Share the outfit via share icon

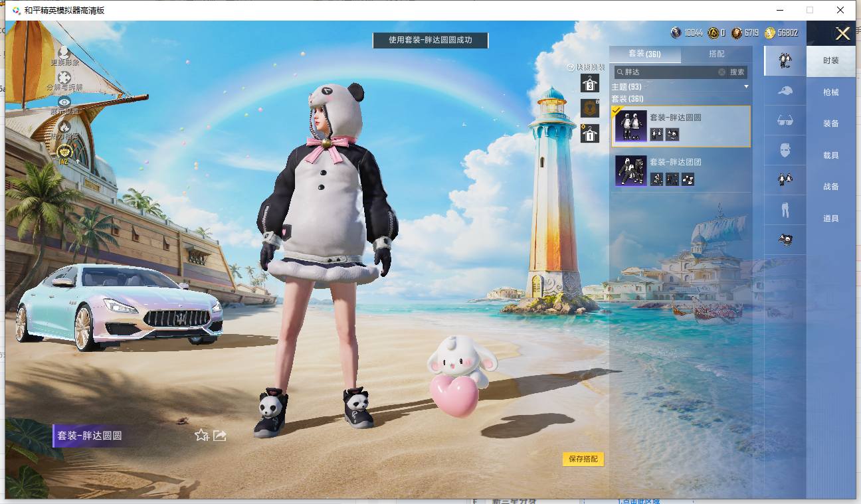220,436
